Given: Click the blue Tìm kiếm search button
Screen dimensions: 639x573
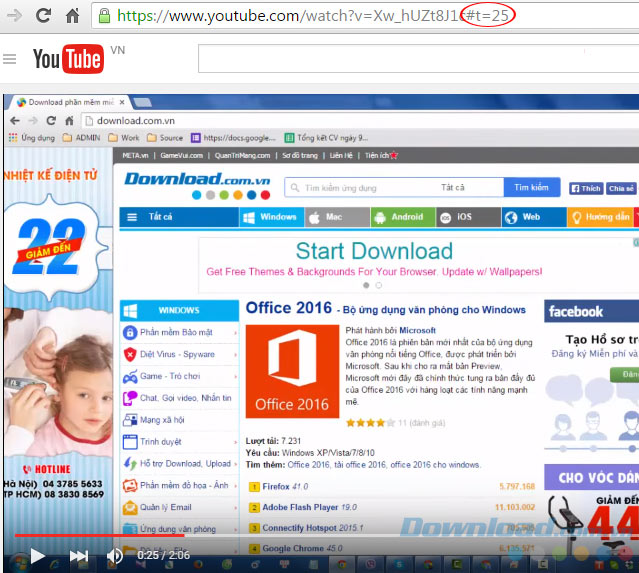Looking at the screenshot, I should tap(530, 188).
